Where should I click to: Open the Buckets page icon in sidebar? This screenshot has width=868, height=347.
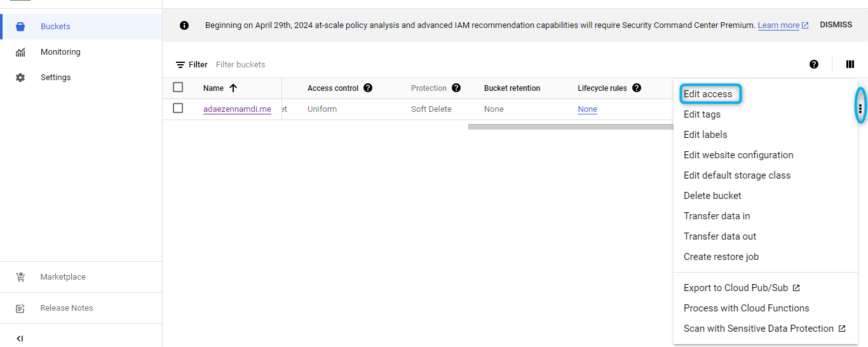(20, 27)
